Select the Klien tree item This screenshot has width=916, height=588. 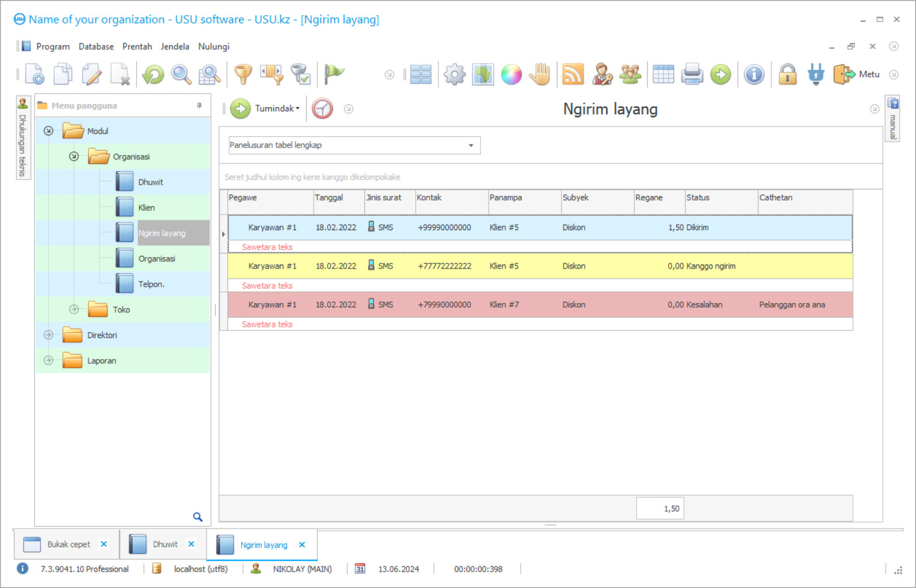(146, 207)
